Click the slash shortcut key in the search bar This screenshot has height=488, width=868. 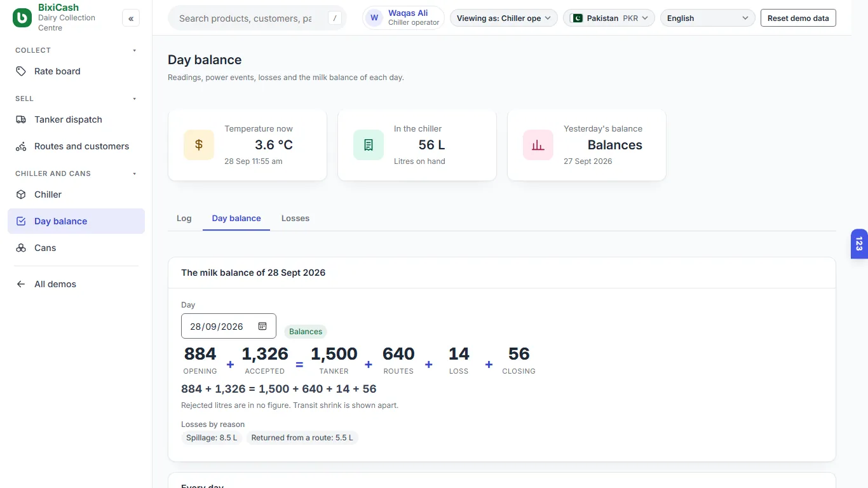point(335,18)
